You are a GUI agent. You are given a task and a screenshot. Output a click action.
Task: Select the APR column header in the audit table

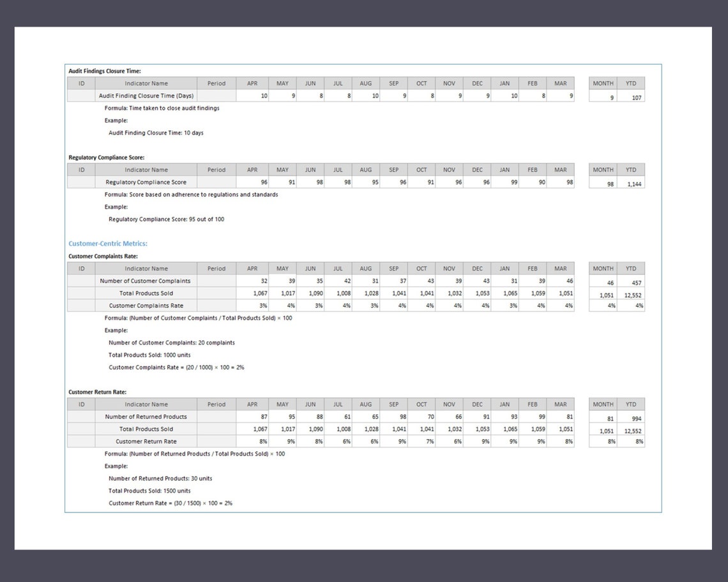252,83
